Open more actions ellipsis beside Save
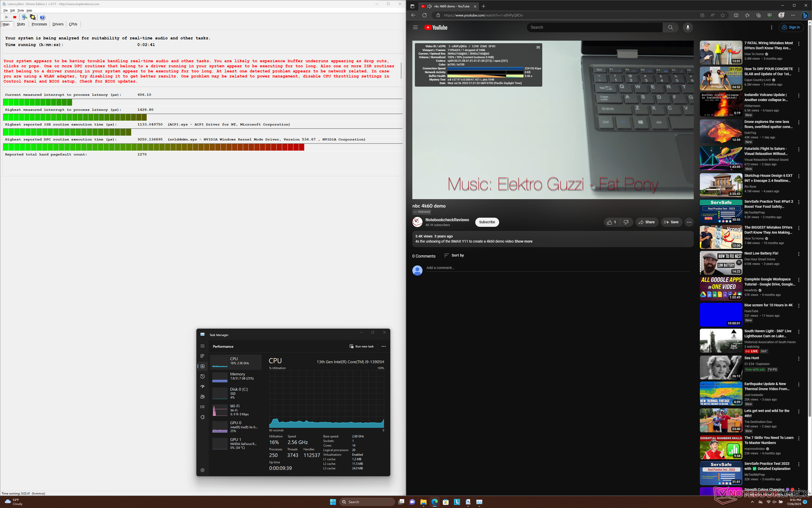812x508 pixels. (x=689, y=222)
